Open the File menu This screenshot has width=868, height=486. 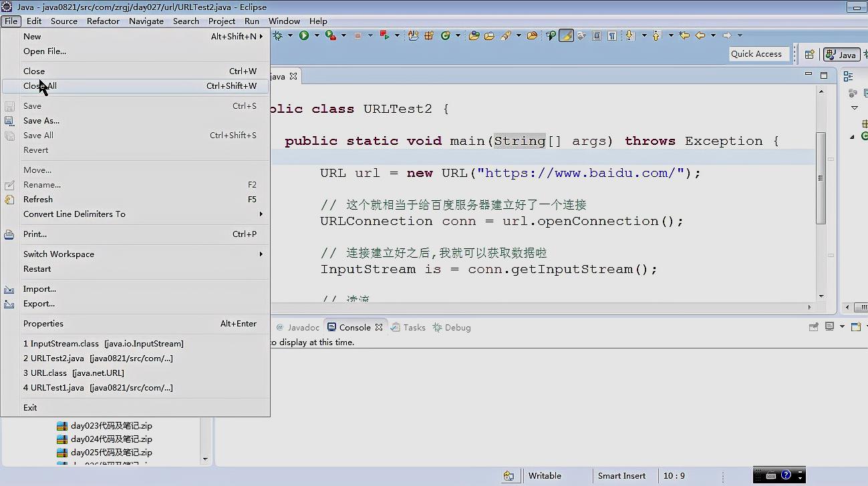[x=11, y=21]
